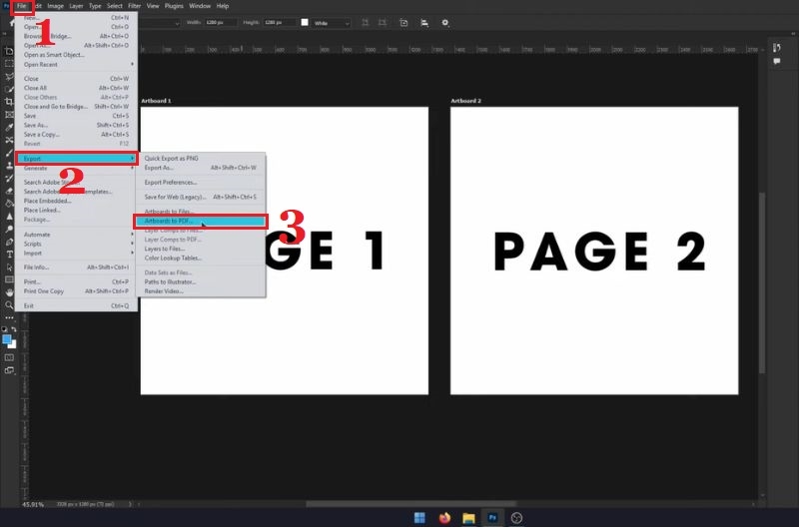The width and height of the screenshot is (799, 532).
Task: Swap foreground and background colors arrow
Action: (x=14, y=329)
